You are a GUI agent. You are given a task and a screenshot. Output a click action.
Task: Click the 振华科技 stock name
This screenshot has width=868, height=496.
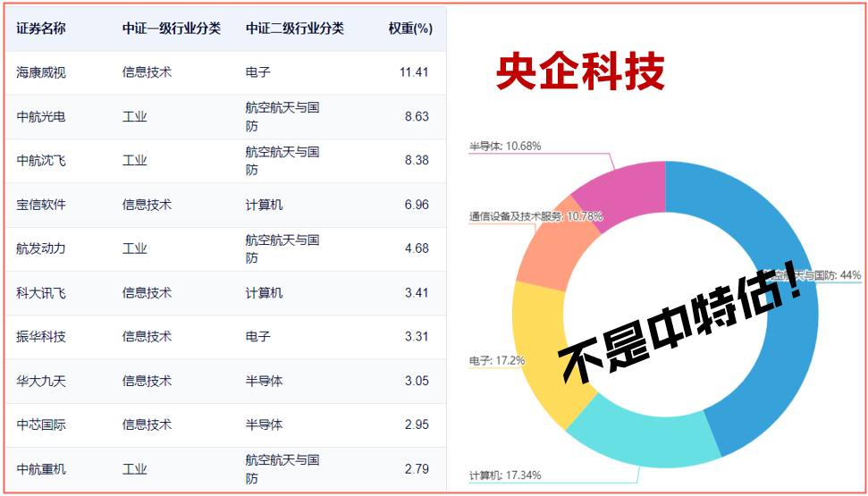point(41,337)
